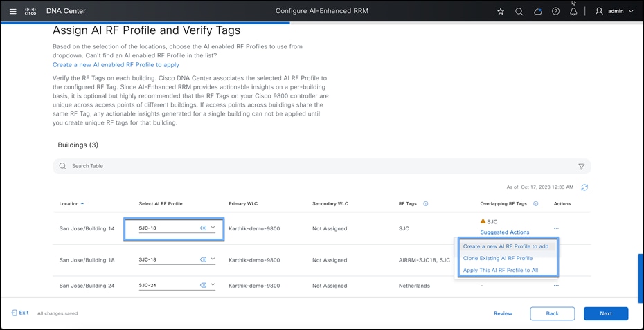Click the 'Secondary WLC' column header
Screen dimensions: 644x330
[330, 203]
